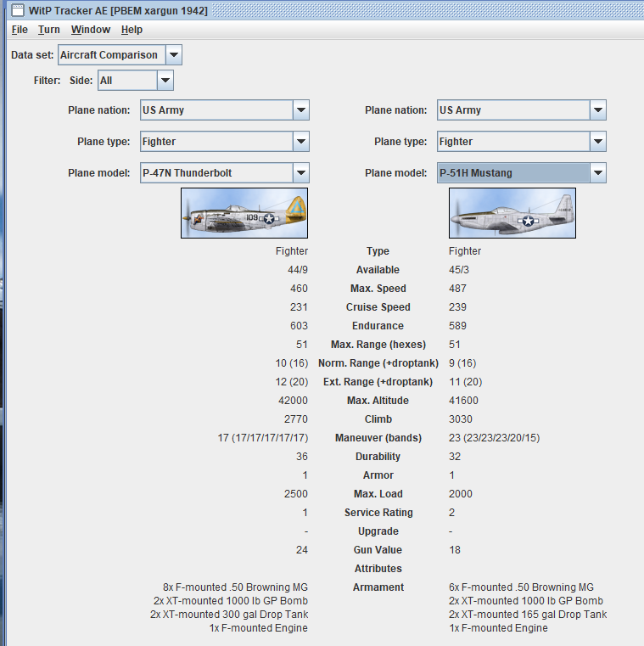This screenshot has height=646, width=644.
Task: Click P-47N available value 44/9
Action: [298, 269]
